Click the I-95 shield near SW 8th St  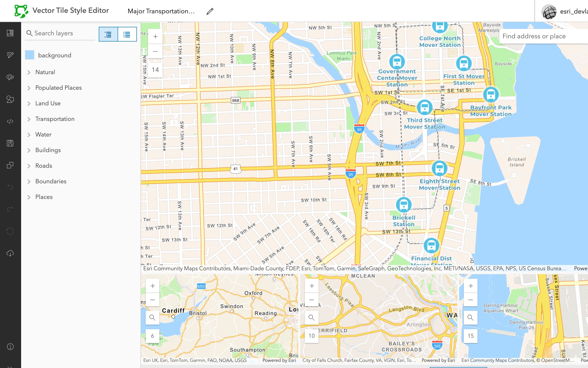(351, 173)
